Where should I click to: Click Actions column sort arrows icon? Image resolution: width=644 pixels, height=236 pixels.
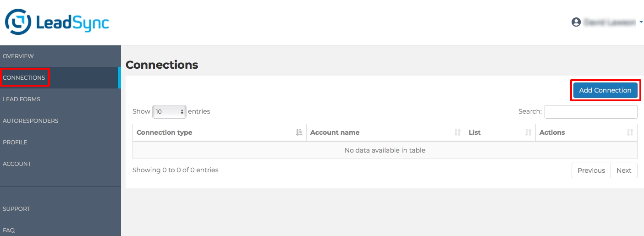point(630,132)
